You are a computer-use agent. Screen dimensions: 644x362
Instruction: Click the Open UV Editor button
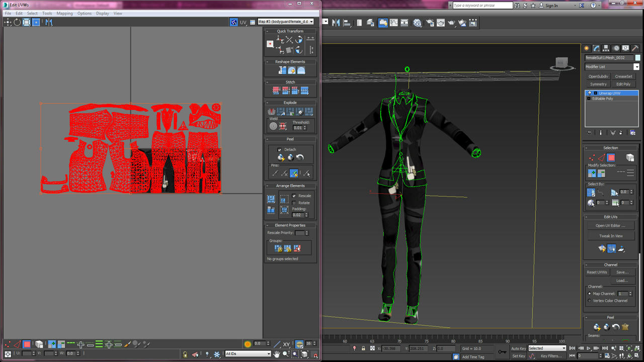click(610, 225)
